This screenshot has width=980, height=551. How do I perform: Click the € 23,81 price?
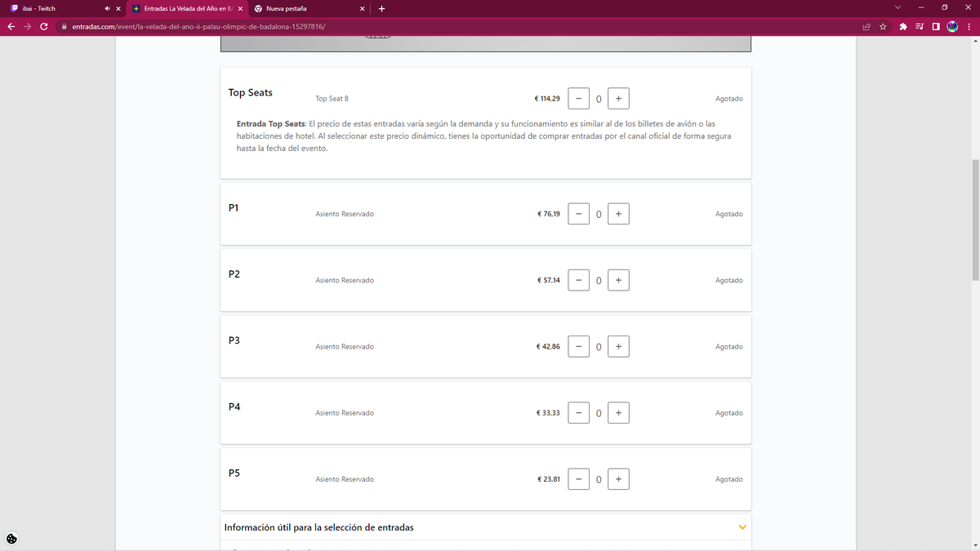pos(549,479)
